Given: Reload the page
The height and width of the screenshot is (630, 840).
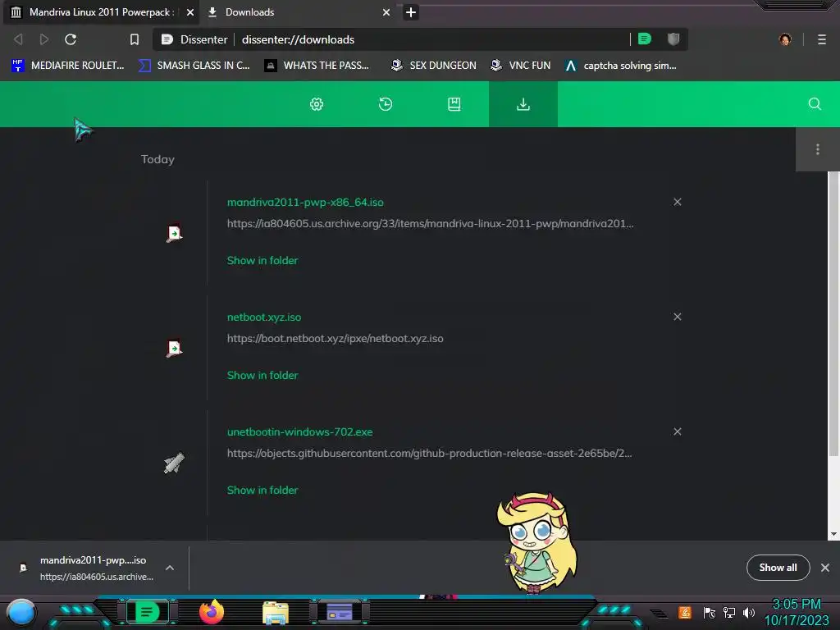Looking at the screenshot, I should [71, 39].
